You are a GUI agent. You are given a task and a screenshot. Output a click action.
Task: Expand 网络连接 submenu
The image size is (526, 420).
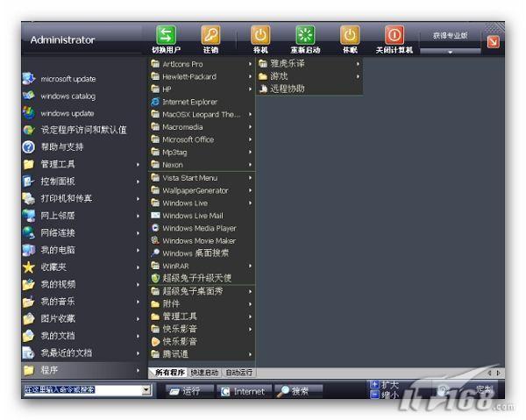[x=138, y=233]
